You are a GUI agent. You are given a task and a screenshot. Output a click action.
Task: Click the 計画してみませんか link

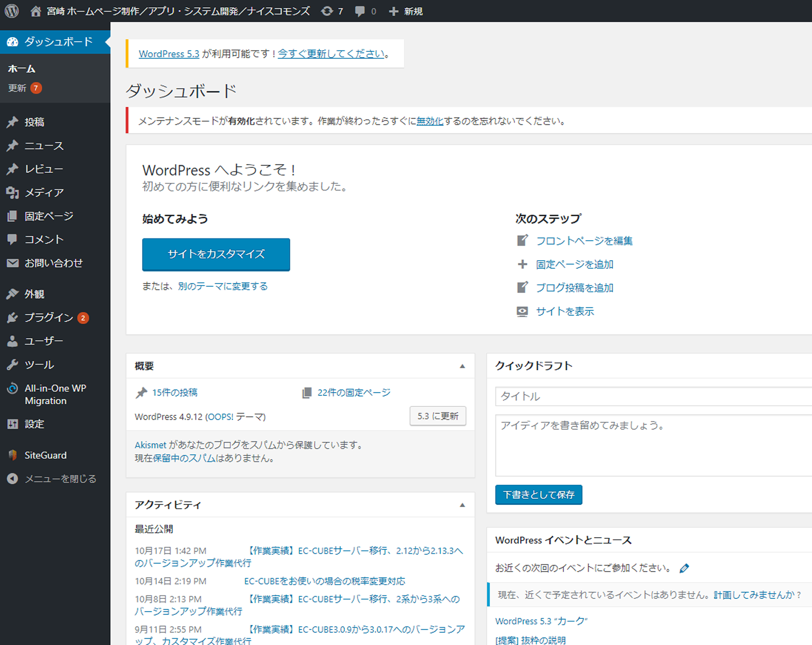click(x=754, y=595)
